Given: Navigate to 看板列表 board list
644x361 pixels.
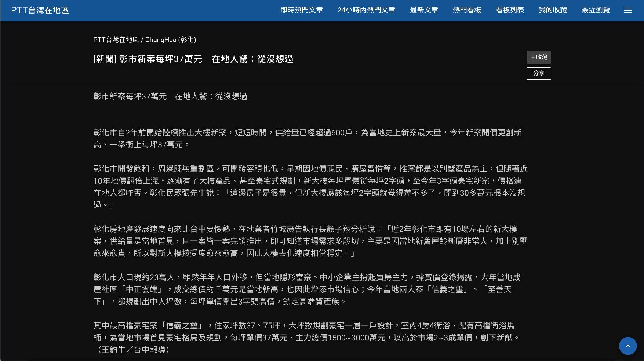Looking at the screenshot, I should click(x=510, y=10).
